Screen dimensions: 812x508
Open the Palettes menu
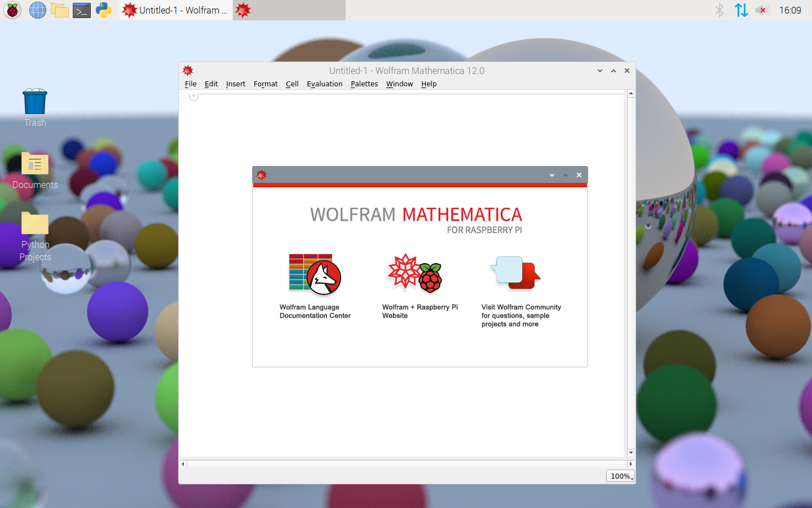pyautogui.click(x=364, y=84)
